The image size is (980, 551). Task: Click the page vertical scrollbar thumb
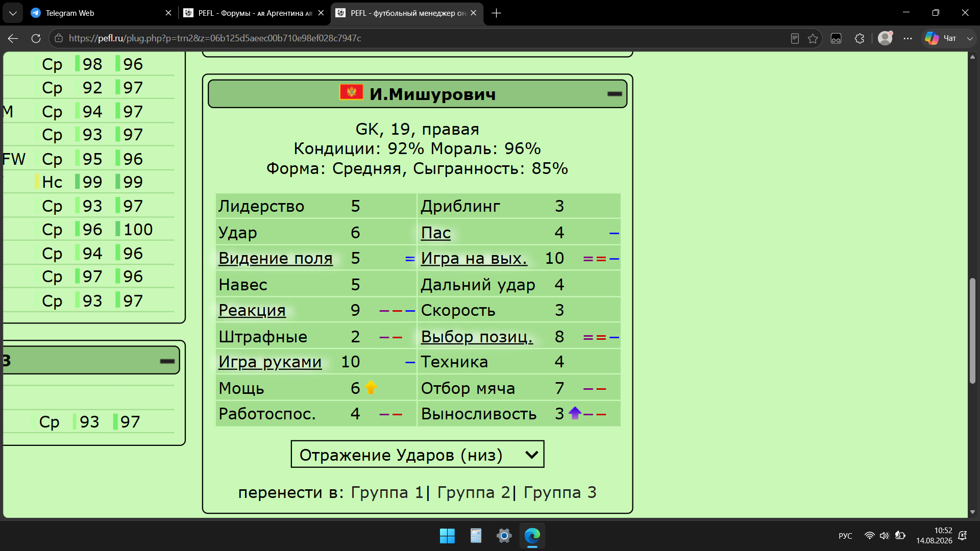pos(972,330)
